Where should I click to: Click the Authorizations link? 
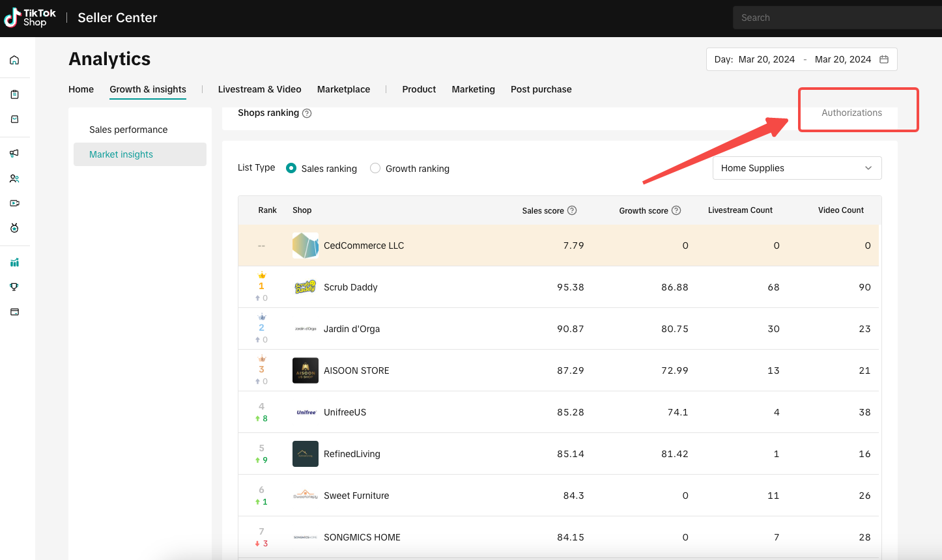point(851,113)
